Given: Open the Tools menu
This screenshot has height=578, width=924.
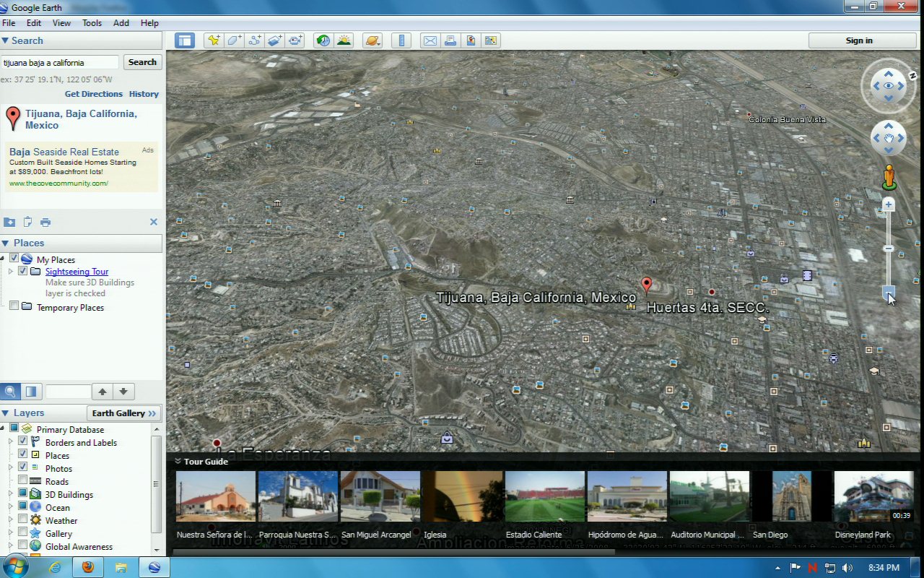Looking at the screenshot, I should [92, 23].
